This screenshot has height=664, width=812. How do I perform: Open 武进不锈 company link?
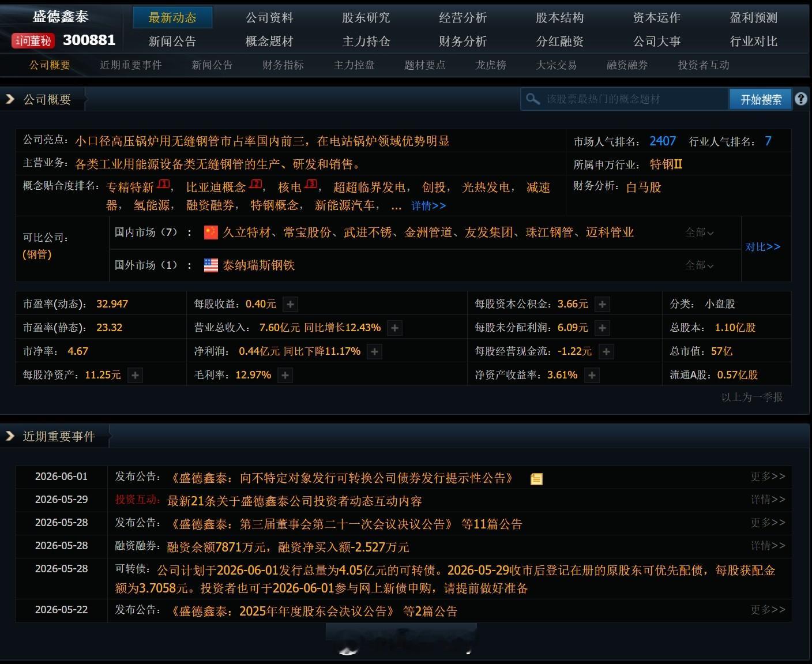[x=368, y=232]
